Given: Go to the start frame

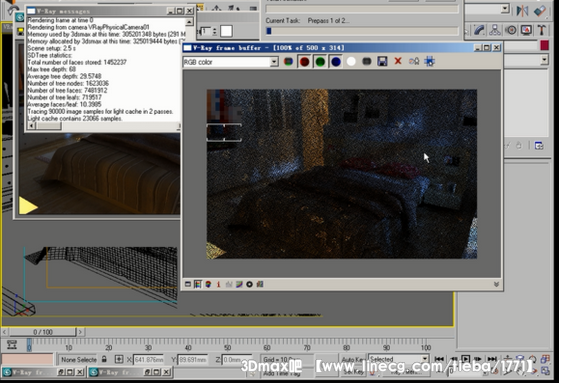Looking at the screenshot, I should point(439,359).
